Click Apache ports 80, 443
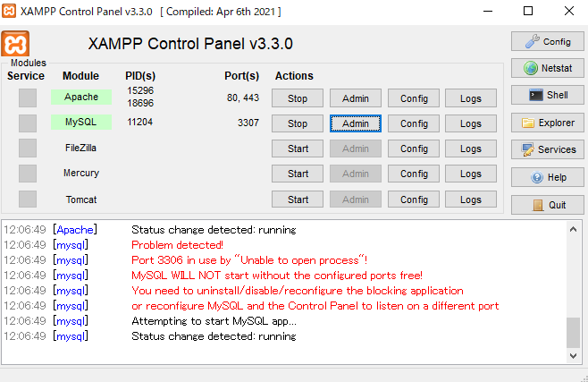 tap(243, 98)
